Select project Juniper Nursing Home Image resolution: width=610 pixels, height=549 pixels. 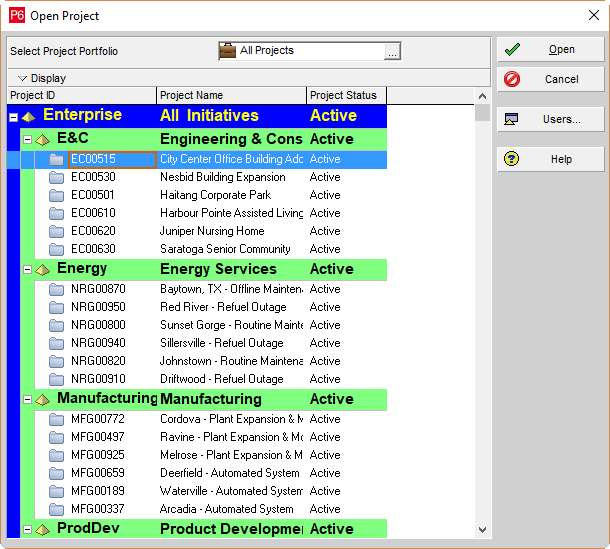tap(212, 231)
